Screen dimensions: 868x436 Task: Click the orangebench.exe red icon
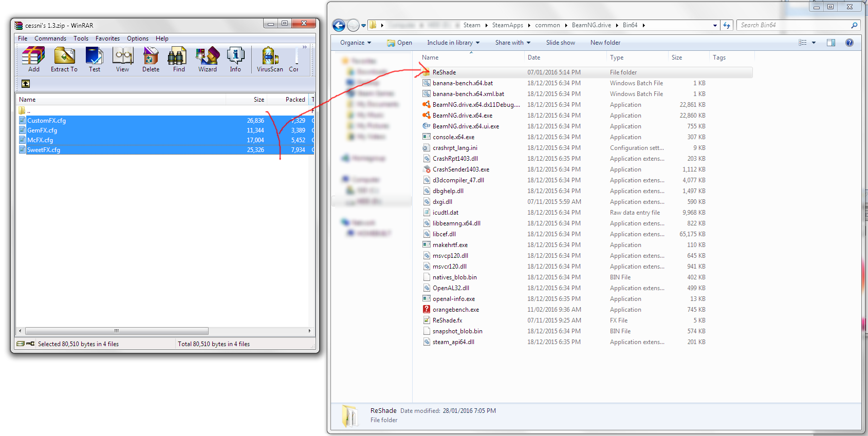pyautogui.click(x=427, y=309)
